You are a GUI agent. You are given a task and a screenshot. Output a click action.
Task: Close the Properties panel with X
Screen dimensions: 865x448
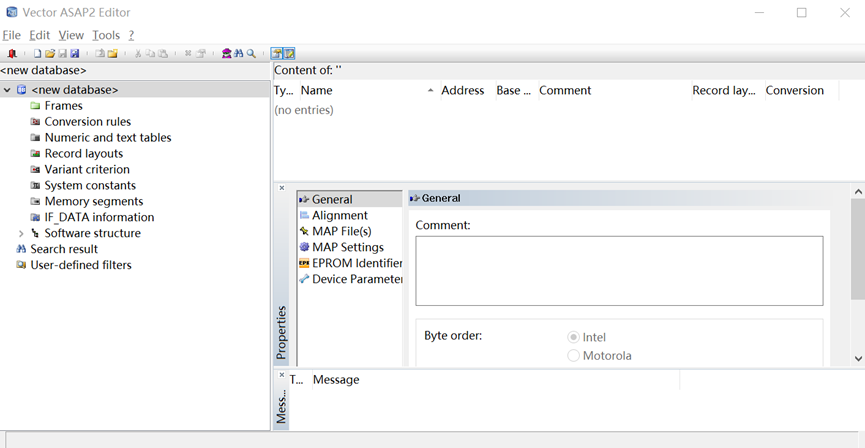pos(282,188)
